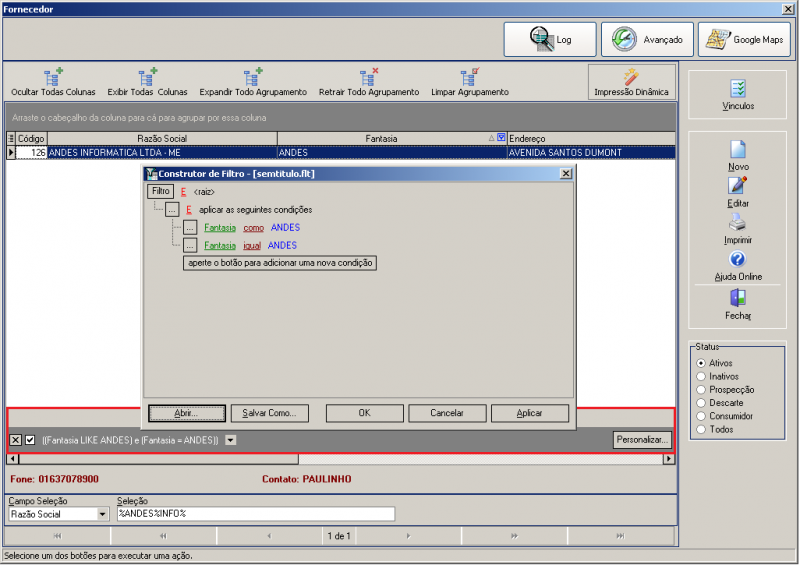Print using the Imprimir icon

click(x=738, y=229)
